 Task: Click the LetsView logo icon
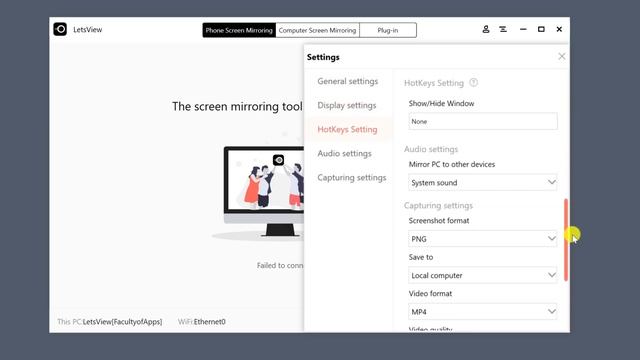(x=60, y=29)
